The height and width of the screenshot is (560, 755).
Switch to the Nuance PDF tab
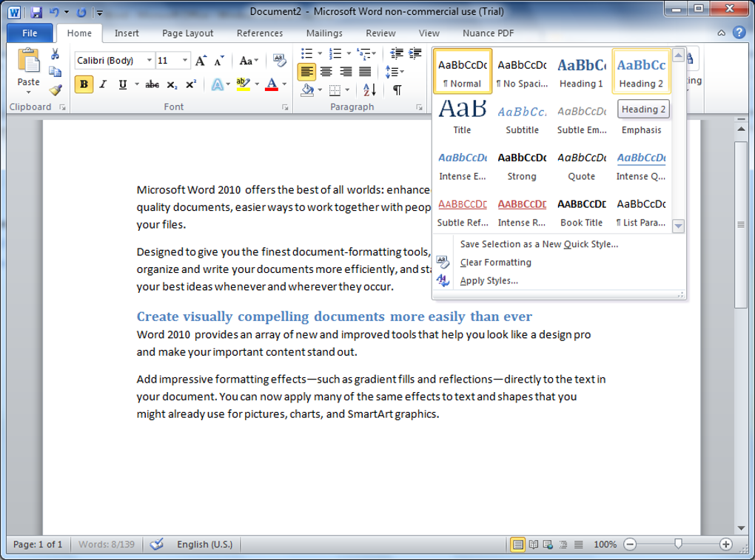coord(489,33)
